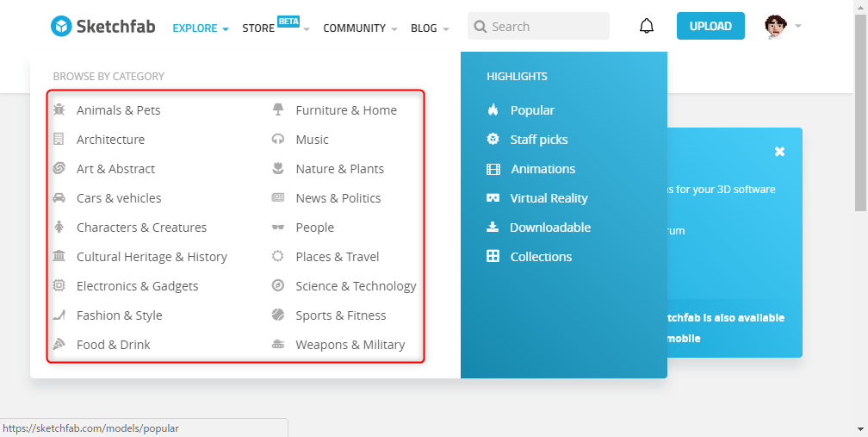Screen dimensions: 868x437
Task: Go to Characters & Creatures
Action: click(142, 228)
